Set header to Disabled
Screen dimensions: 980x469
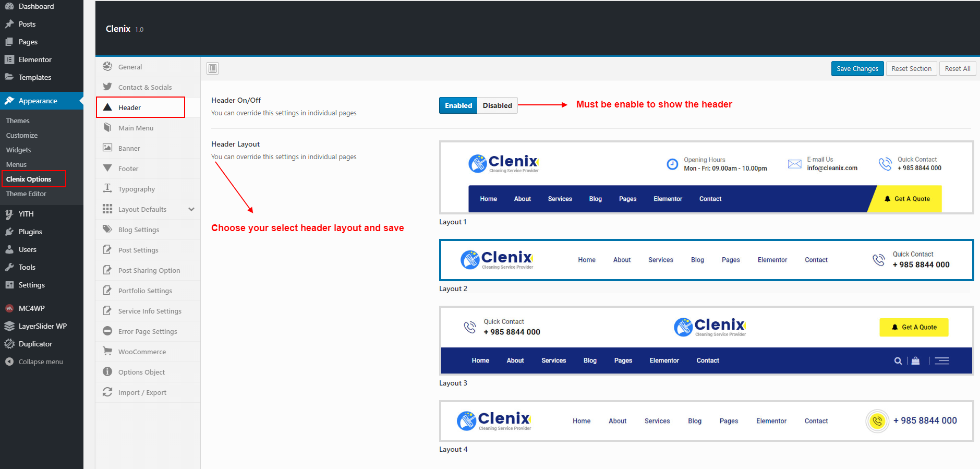point(497,105)
